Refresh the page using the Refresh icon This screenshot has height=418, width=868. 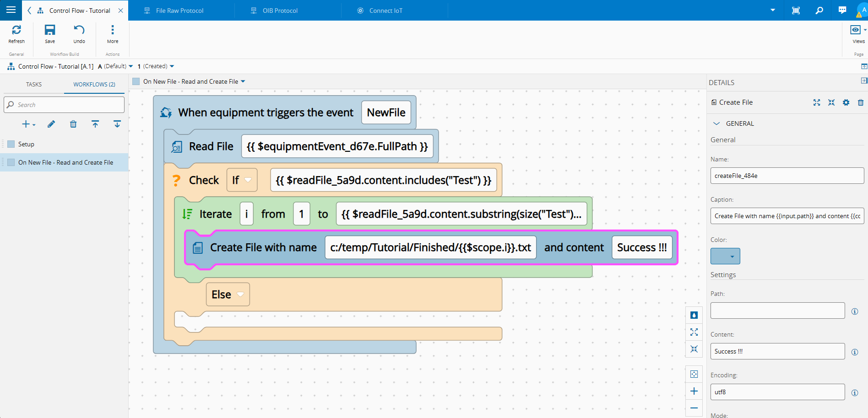tap(16, 34)
